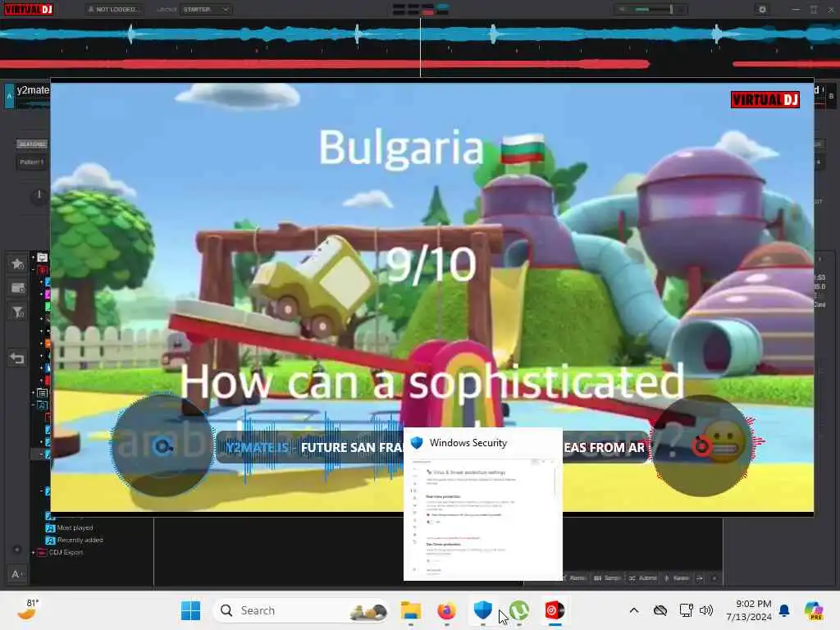The image size is (840, 630).
Task: Open Firefox from taskbar
Action: tap(447, 610)
